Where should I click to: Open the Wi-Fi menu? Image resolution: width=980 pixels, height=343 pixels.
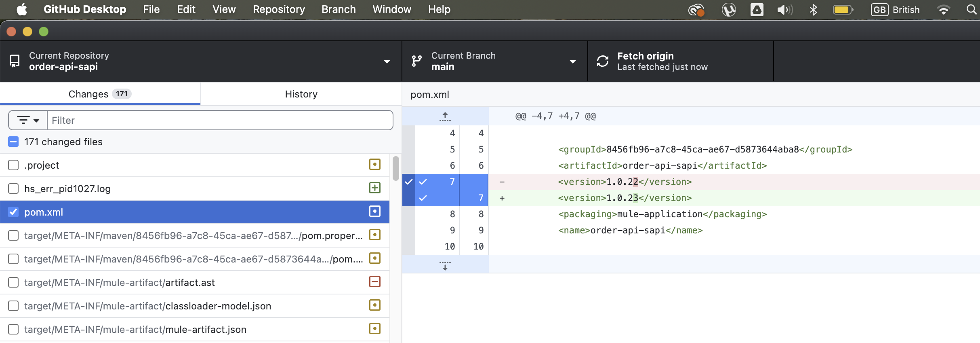tap(944, 10)
